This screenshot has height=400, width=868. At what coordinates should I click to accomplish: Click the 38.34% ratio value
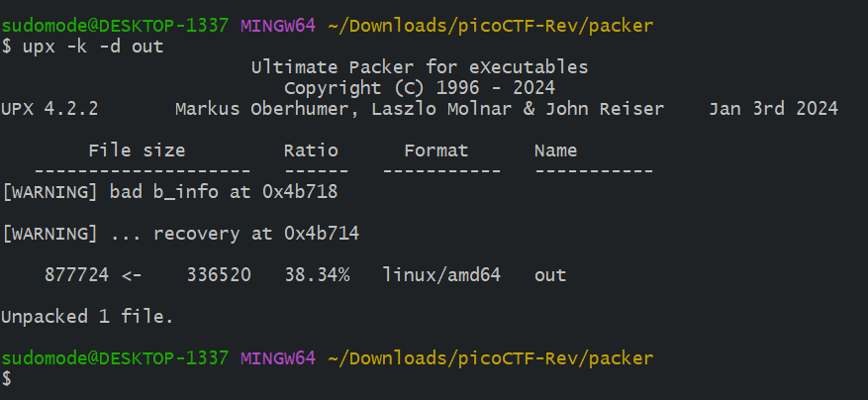point(317,275)
